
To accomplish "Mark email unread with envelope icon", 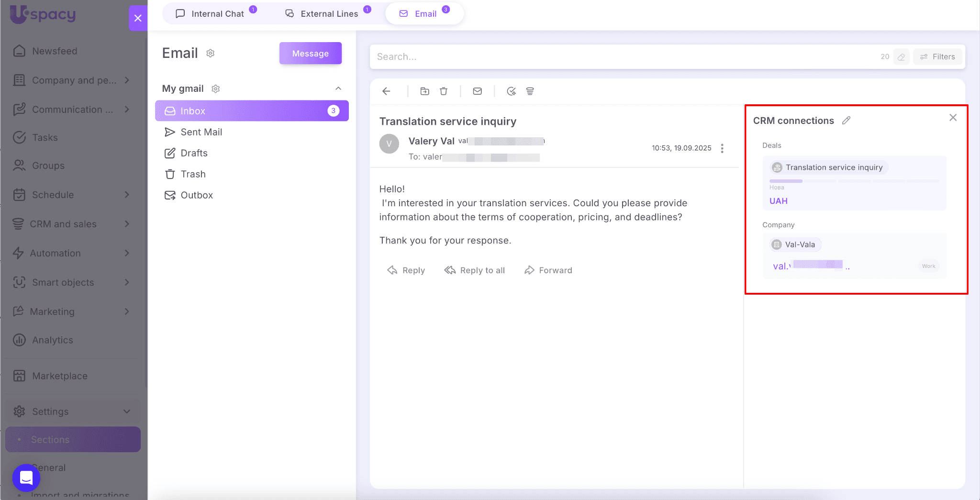I will coord(477,91).
